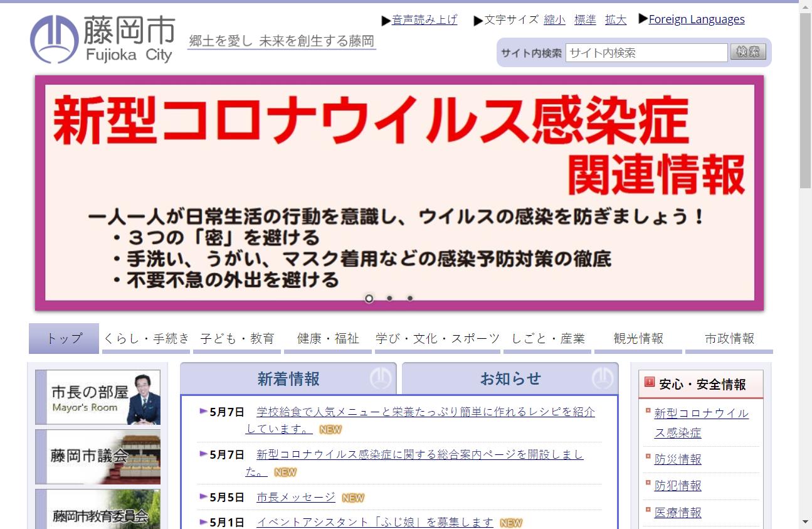The height and width of the screenshot is (529, 812).
Task: Open the Mayor's Room banner
Action: (98, 397)
